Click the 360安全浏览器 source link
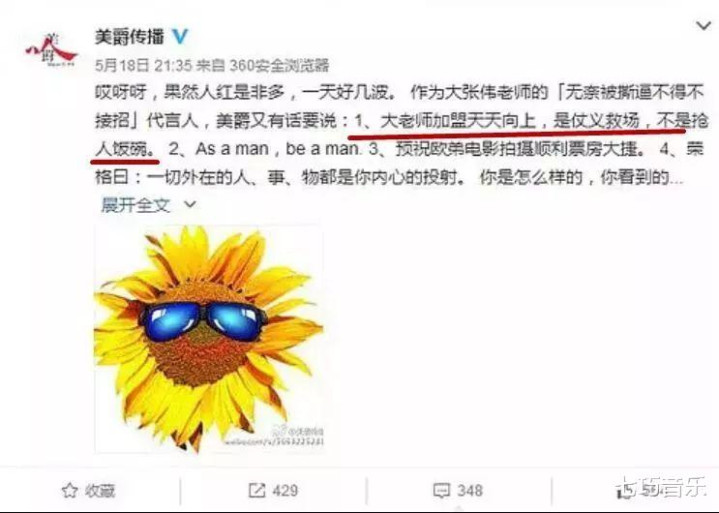The image size is (719, 513). tap(279, 66)
